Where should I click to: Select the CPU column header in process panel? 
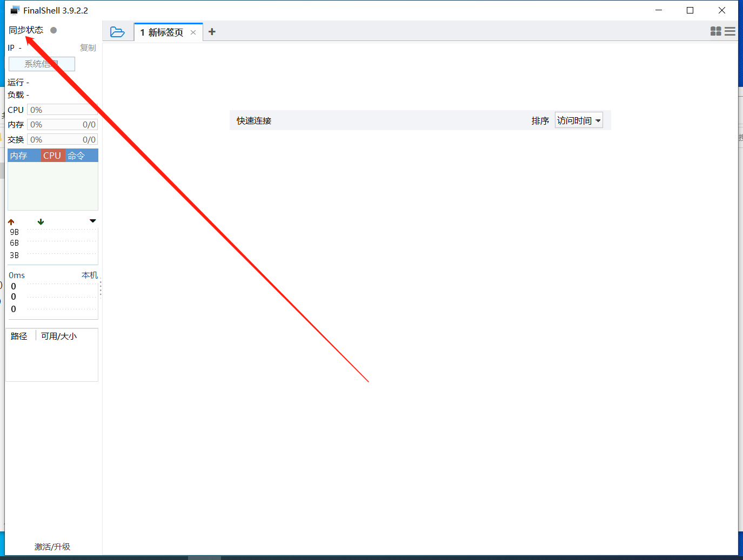pos(51,156)
